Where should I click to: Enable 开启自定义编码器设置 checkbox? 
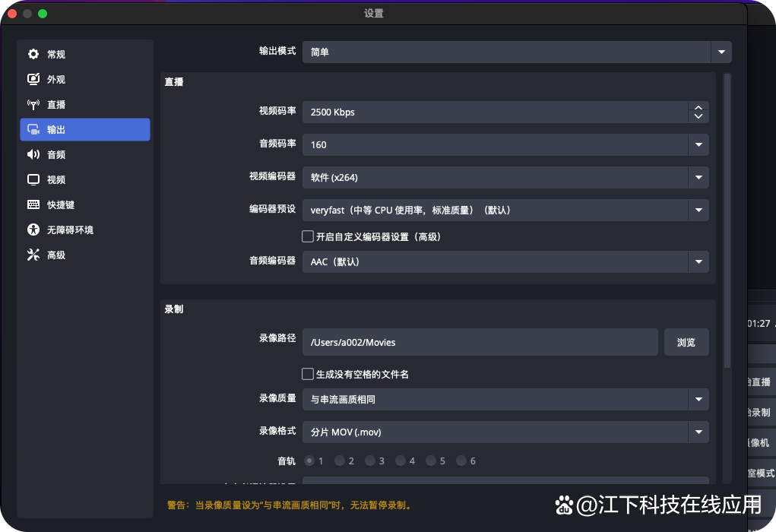click(x=308, y=236)
